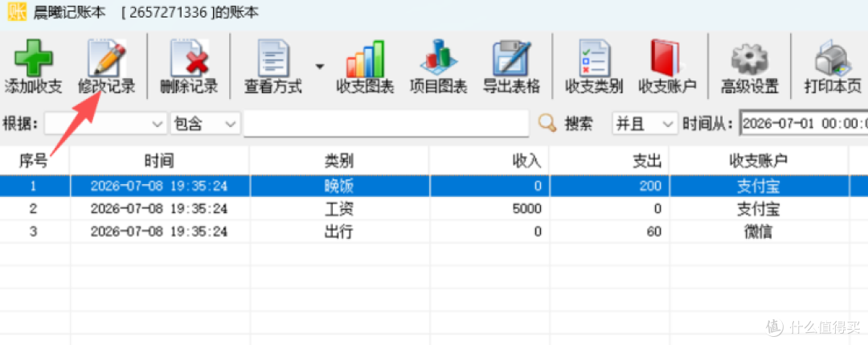The image size is (868, 345).
Task: Click the 200 expense value
Action: point(651,186)
